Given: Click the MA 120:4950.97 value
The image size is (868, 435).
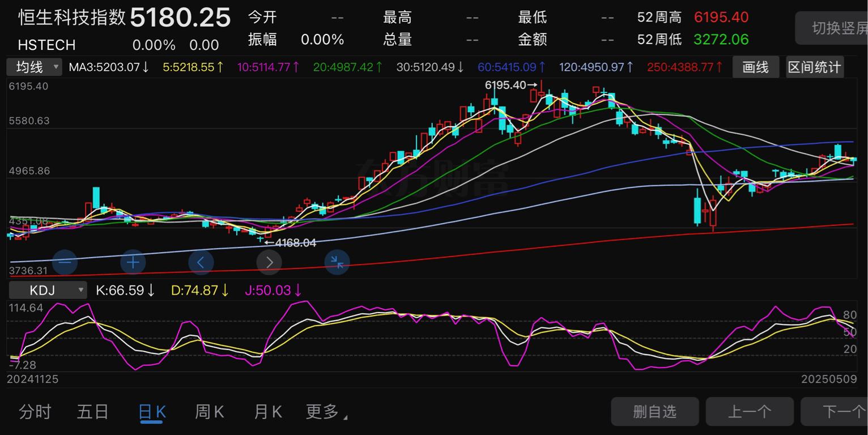Looking at the screenshot, I should tap(597, 67).
